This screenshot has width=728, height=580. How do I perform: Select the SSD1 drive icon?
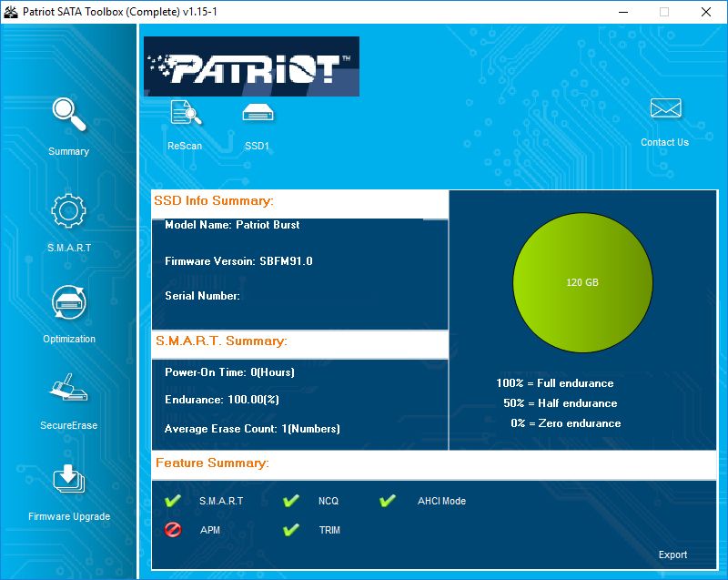258,113
